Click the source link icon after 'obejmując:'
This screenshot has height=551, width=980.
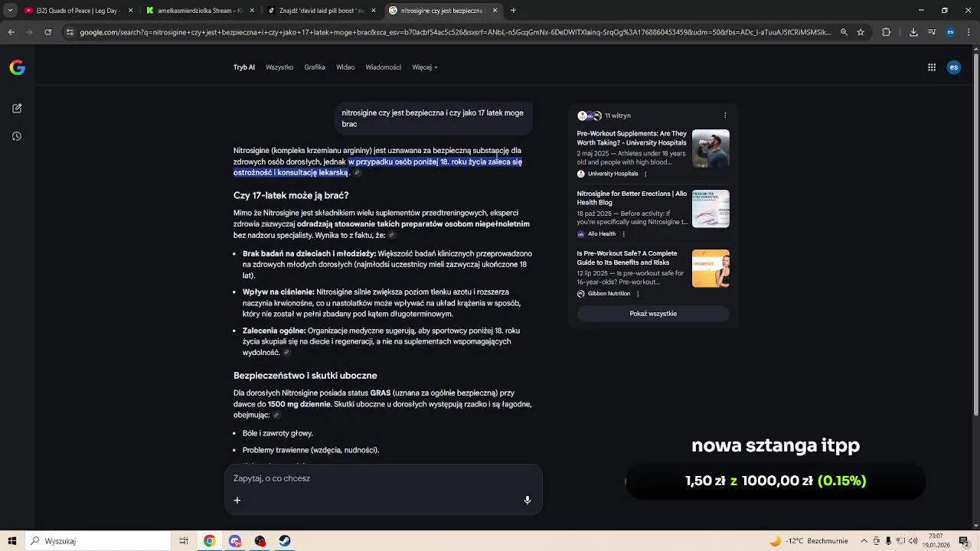tap(276, 416)
